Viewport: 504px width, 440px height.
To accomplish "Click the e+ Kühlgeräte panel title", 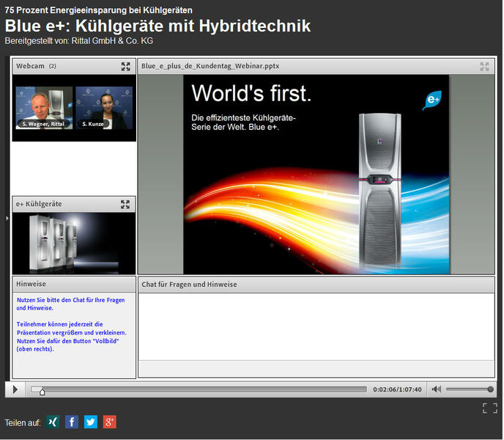I will click(x=39, y=204).
